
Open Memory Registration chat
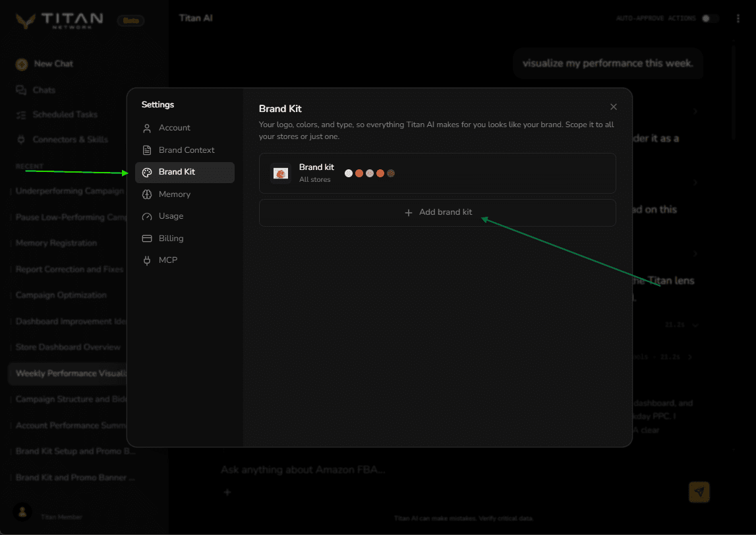56,243
